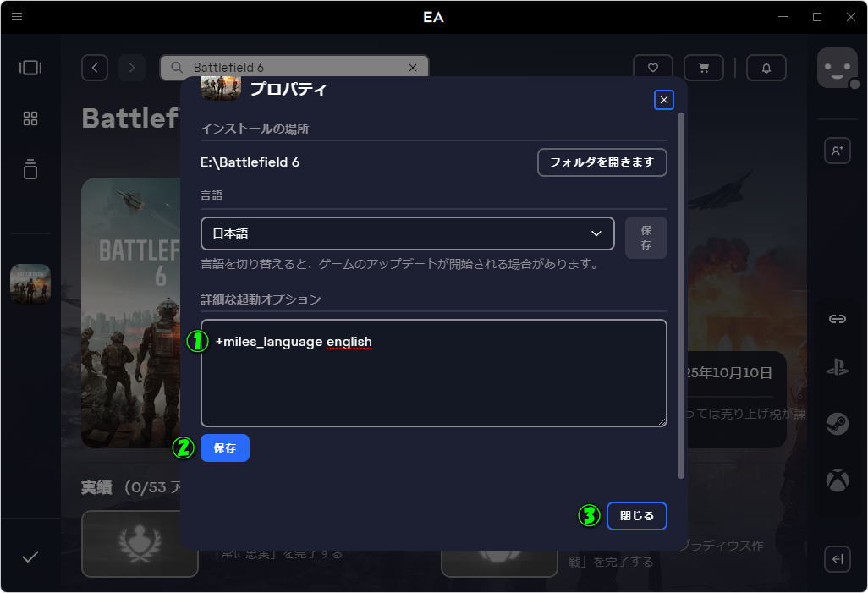Click the Battlefield 6 thumbnail in sidebar
The height and width of the screenshot is (593, 868).
[30, 284]
